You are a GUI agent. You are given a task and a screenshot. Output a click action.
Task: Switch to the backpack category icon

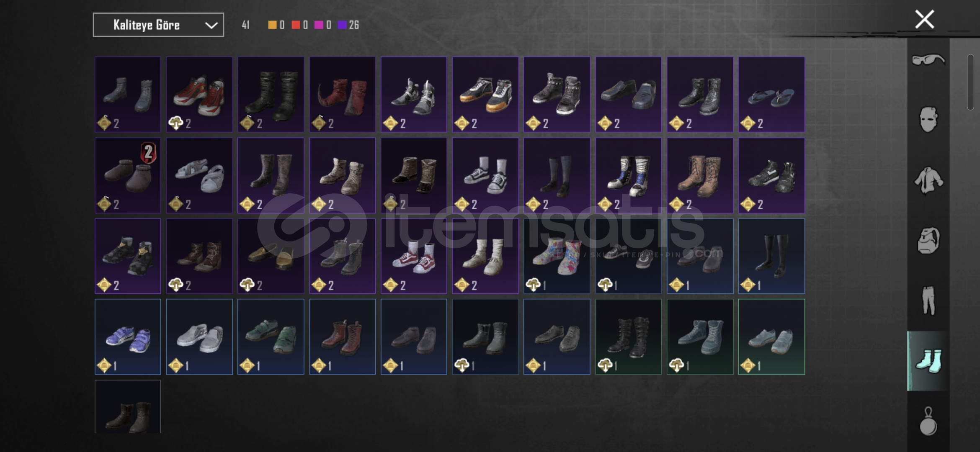click(x=928, y=241)
